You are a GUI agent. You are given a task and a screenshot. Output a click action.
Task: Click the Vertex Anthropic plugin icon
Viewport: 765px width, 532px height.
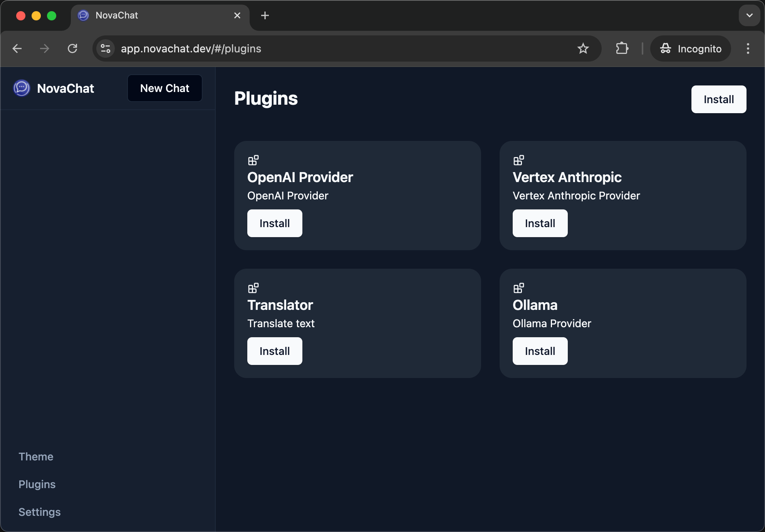[519, 160]
